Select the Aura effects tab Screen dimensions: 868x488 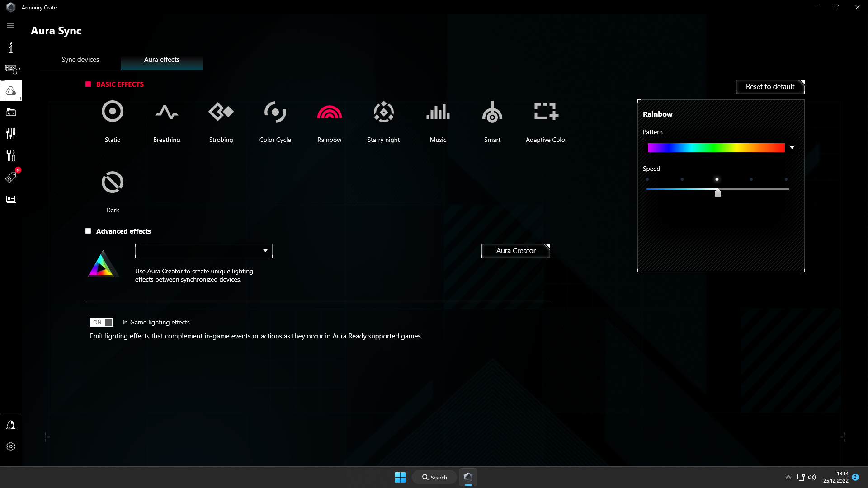(x=161, y=59)
